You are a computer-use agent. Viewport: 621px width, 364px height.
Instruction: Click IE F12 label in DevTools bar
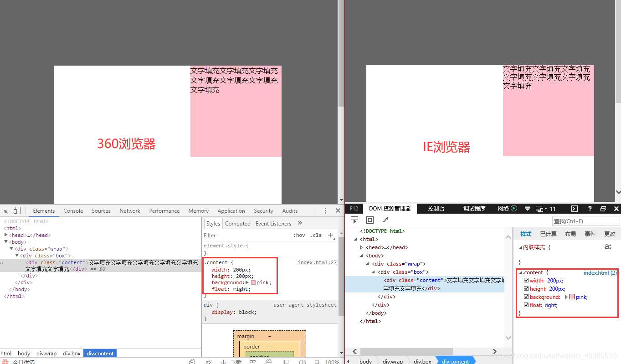354,209
